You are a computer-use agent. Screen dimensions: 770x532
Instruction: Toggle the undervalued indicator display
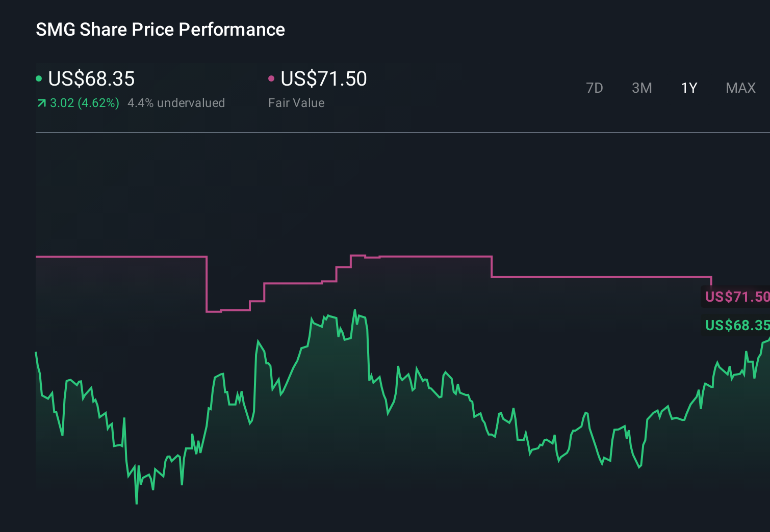click(x=176, y=103)
